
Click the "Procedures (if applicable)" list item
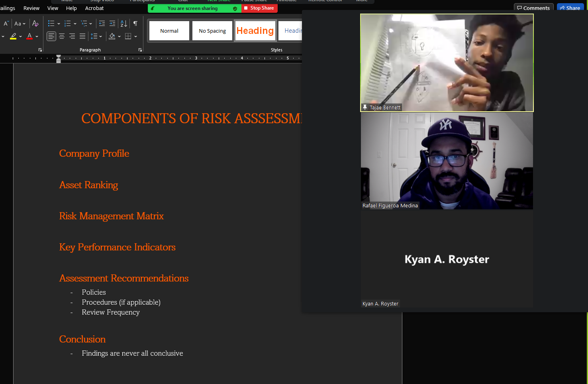[x=121, y=302]
